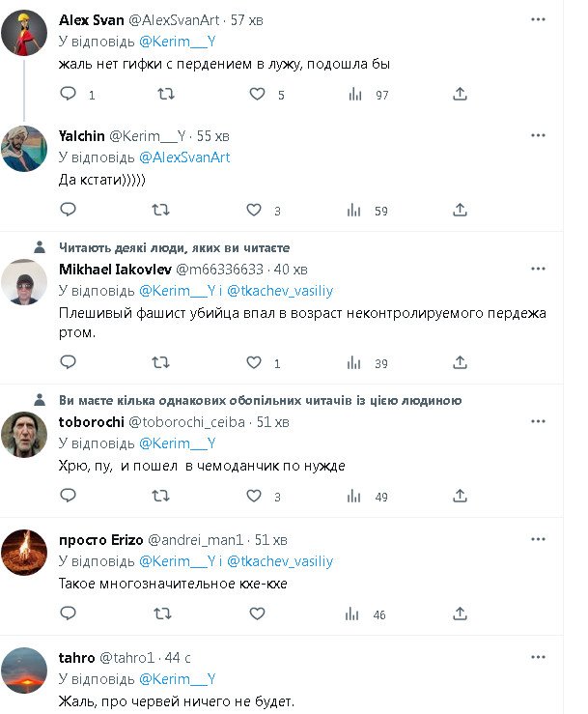The height and width of the screenshot is (714, 588).
Task: Click the tahro username
Action: click(x=77, y=658)
